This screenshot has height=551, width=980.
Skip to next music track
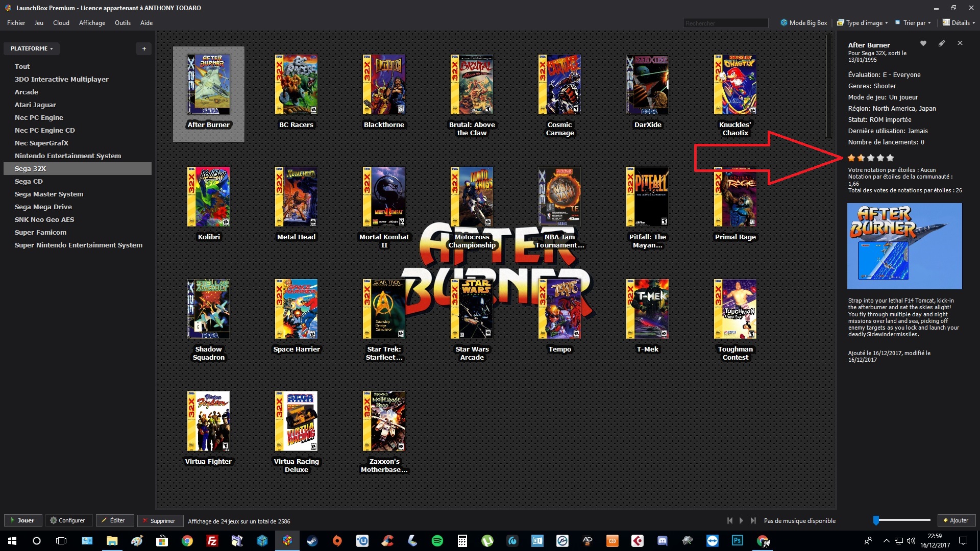pyautogui.click(x=753, y=520)
